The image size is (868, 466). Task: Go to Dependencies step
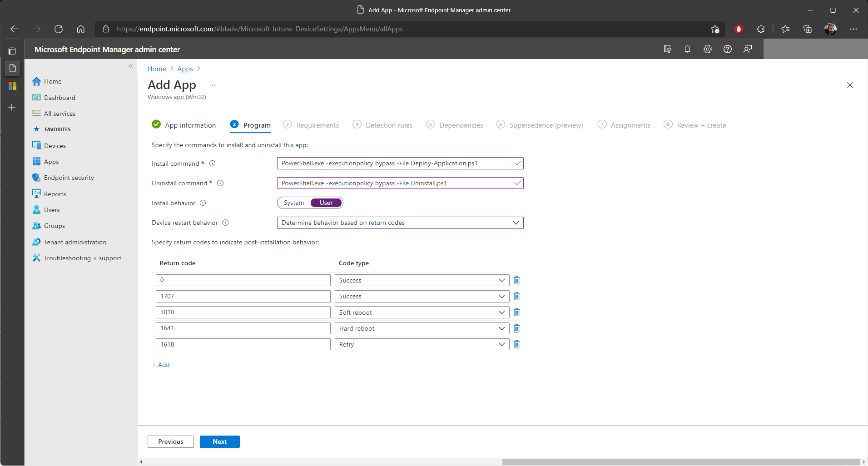[455, 125]
